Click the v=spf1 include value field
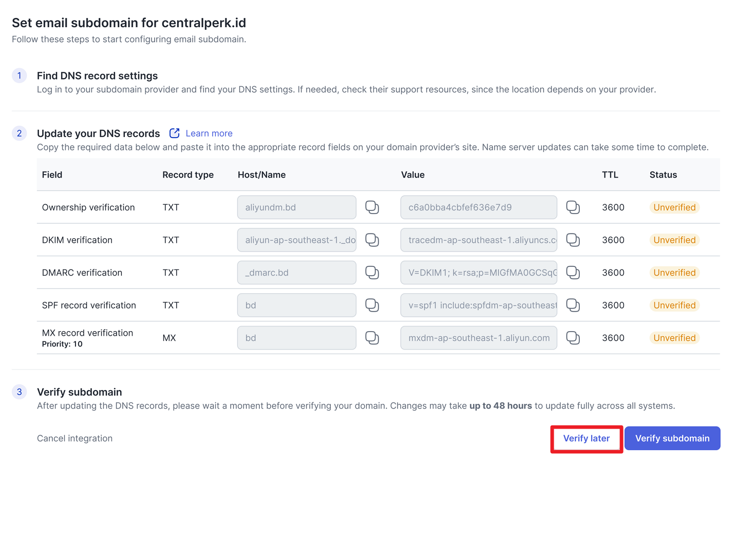The width and height of the screenshot is (735, 560). [x=478, y=305]
